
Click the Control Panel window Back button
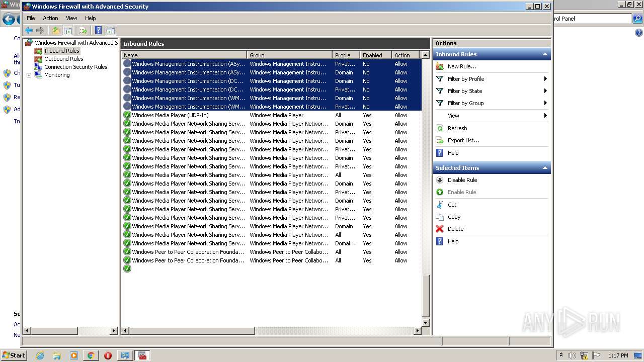(x=9, y=20)
